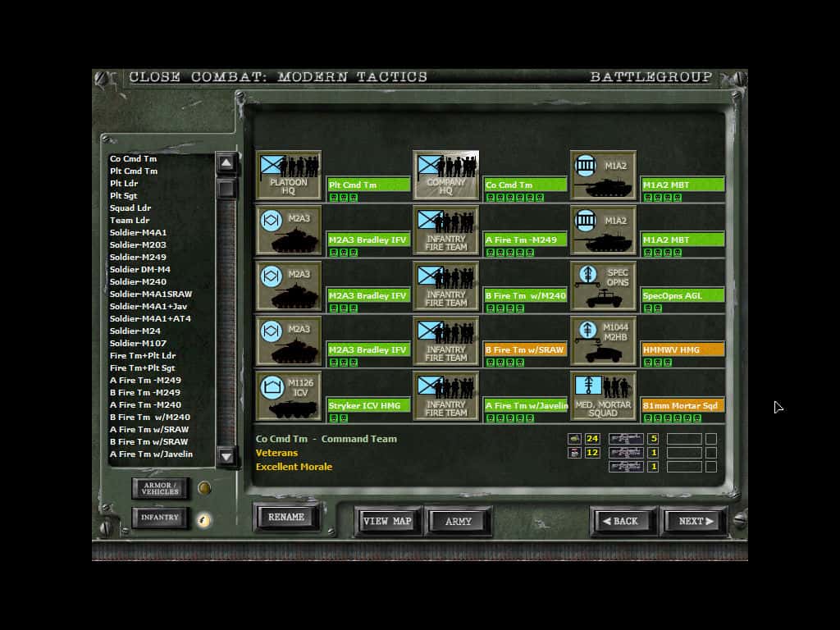The width and height of the screenshot is (840, 630).
Task: Pick Infantry Fire Team icon beside A Fire Tm w/Javelin label
Action: 445,396
